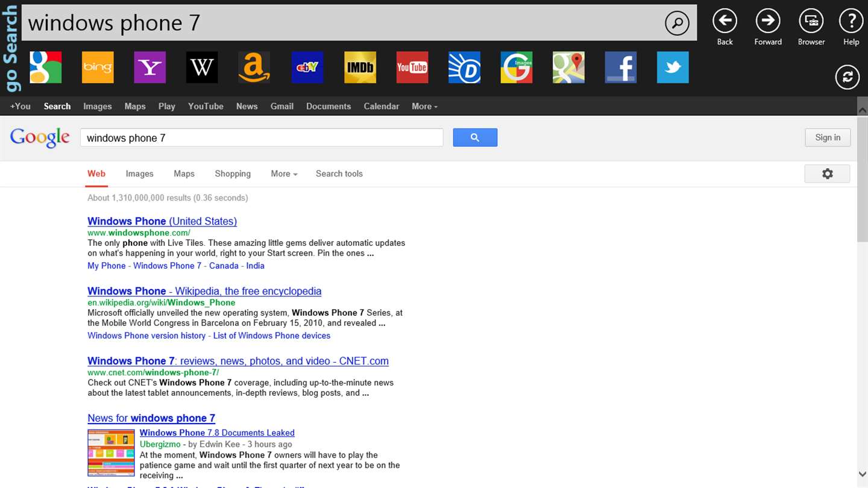Select the Google Maps search icon
This screenshot has width=868, height=488.
[x=569, y=67]
